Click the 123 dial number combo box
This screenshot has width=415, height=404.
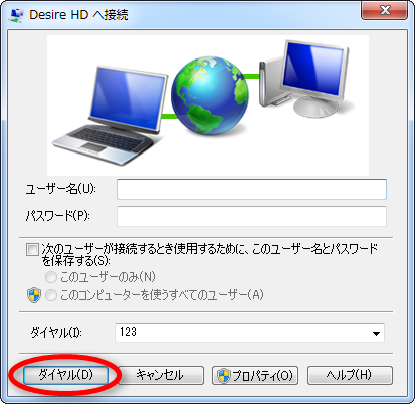(250, 333)
